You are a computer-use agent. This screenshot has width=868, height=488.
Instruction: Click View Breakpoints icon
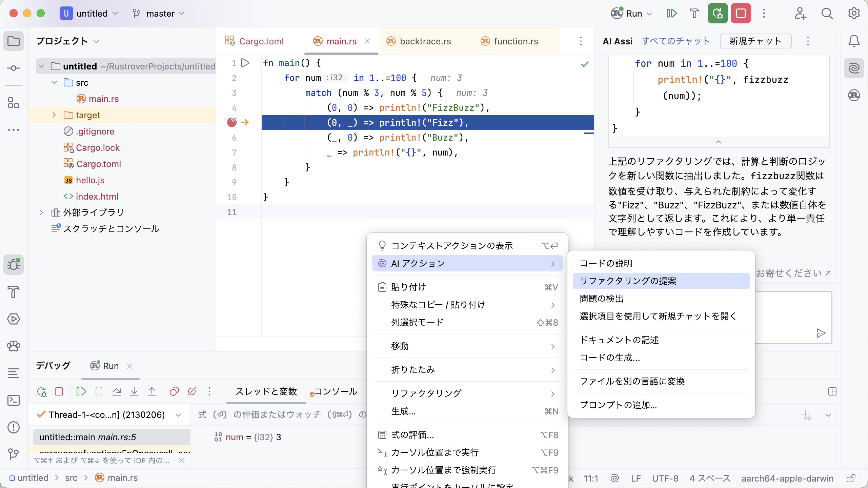point(174,392)
